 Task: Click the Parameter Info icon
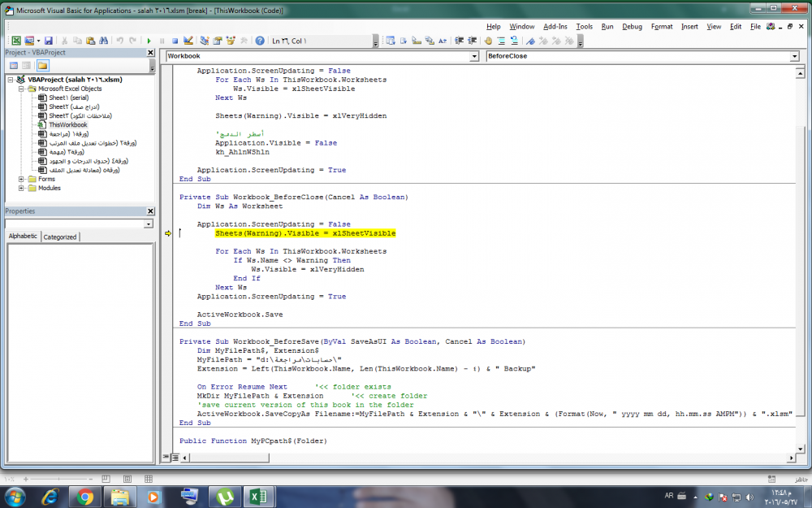pos(430,41)
